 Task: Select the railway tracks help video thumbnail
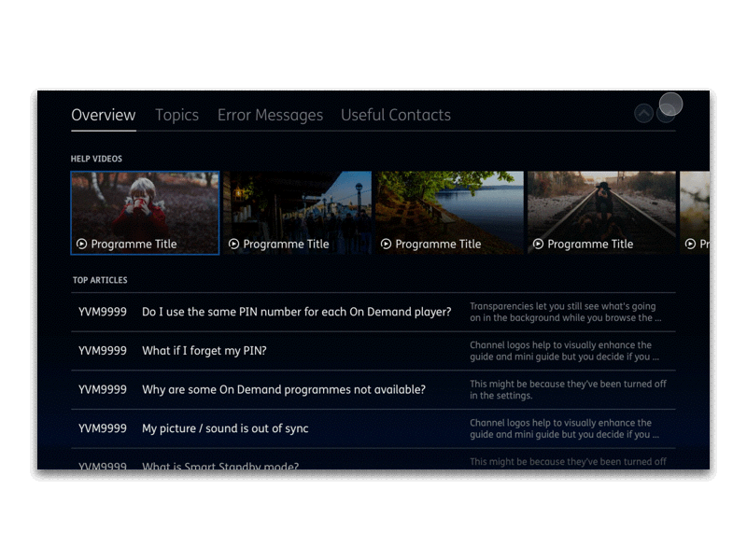point(601,213)
